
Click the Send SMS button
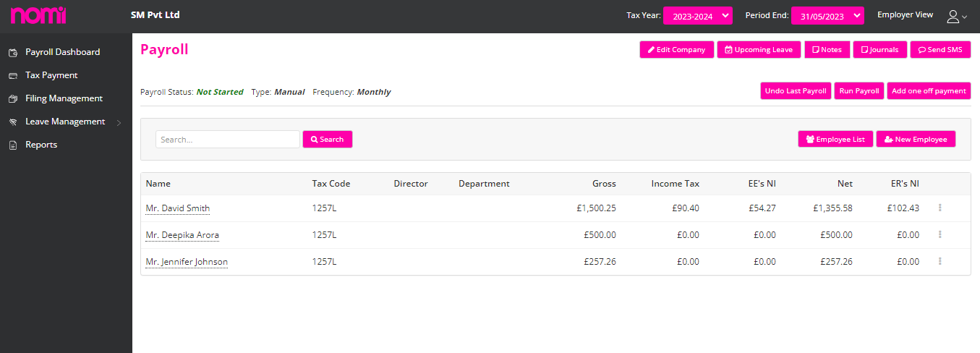tap(940, 50)
